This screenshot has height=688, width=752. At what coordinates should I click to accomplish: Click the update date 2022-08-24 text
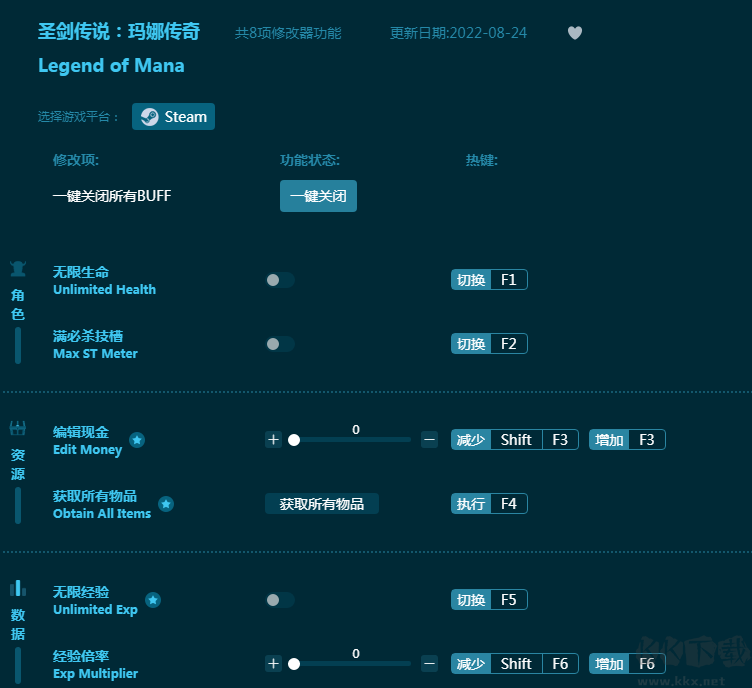458,33
